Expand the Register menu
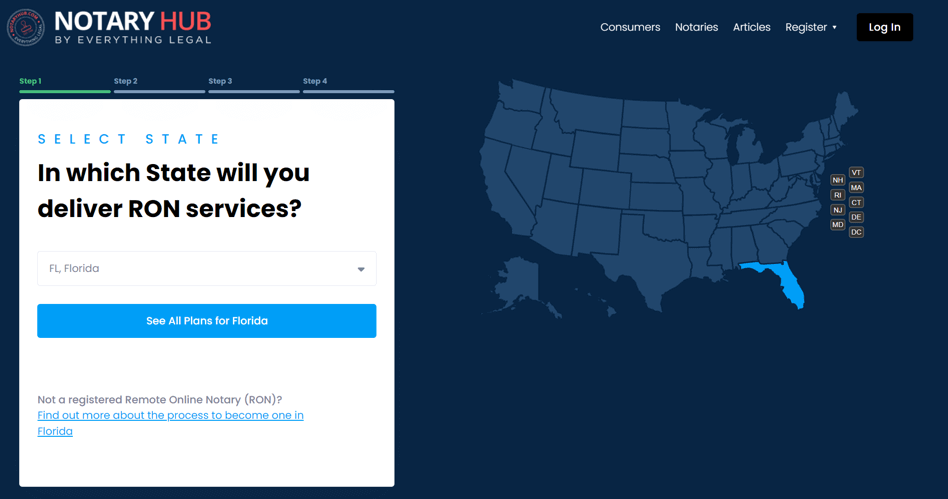The height and width of the screenshot is (499, 948). pyautogui.click(x=810, y=27)
